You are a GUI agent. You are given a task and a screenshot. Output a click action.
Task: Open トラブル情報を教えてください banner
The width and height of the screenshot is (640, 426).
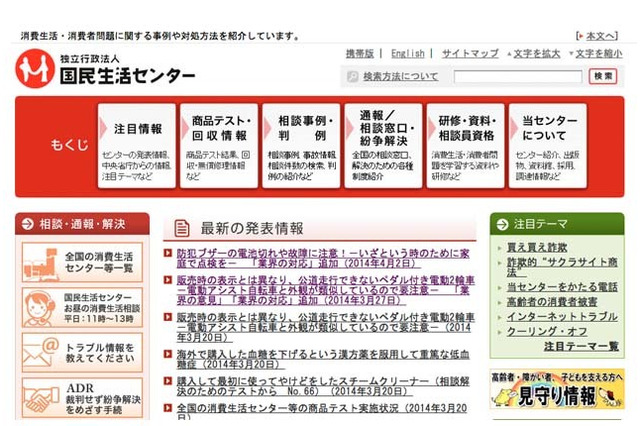[x=82, y=353]
